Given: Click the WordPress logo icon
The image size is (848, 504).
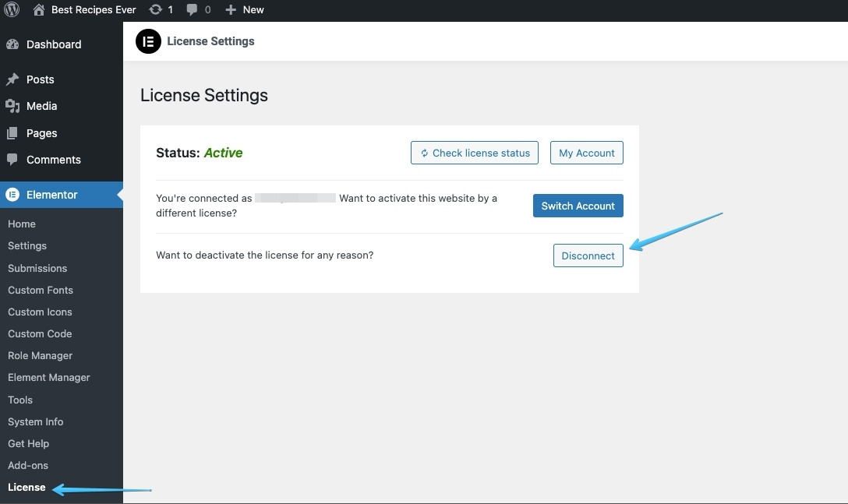Looking at the screenshot, I should (x=12, y=10).
